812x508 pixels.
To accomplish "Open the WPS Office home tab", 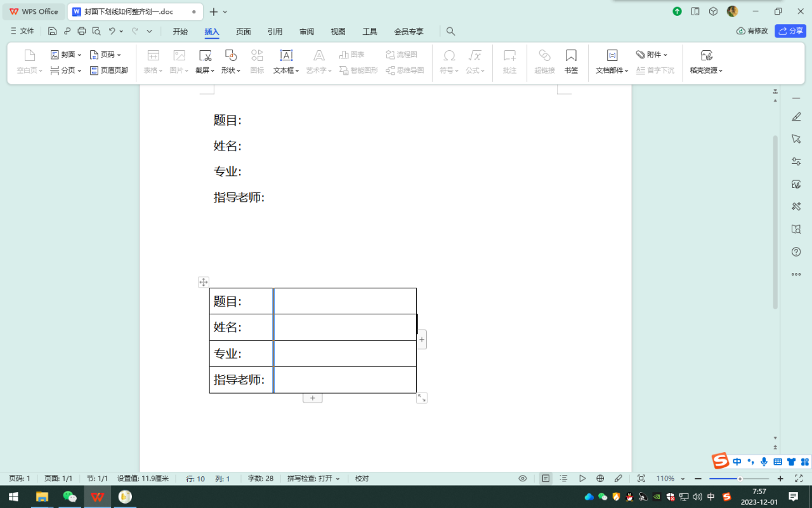I will click(x=34, y=11).
